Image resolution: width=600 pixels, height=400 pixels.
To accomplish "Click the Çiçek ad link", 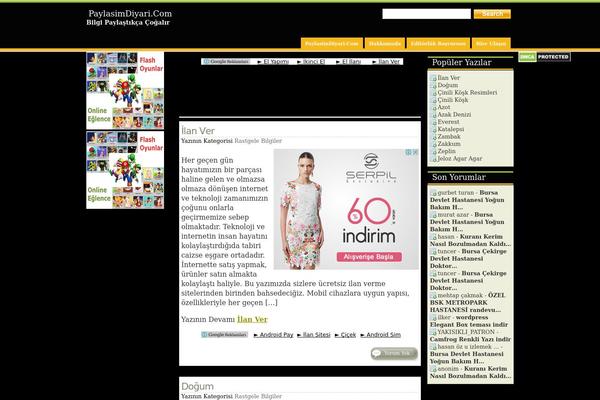I will [x=348, y=335].
